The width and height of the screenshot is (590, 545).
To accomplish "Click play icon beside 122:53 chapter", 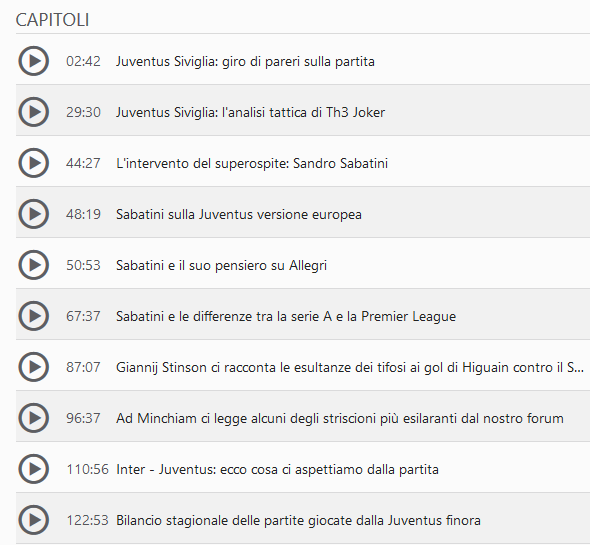I will [33, 520].
